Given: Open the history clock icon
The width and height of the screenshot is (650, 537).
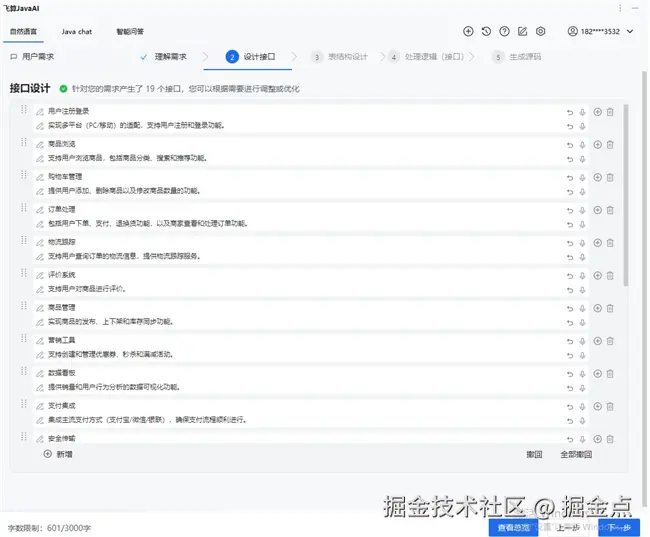Looking at the screenshot, I should 486,31.
